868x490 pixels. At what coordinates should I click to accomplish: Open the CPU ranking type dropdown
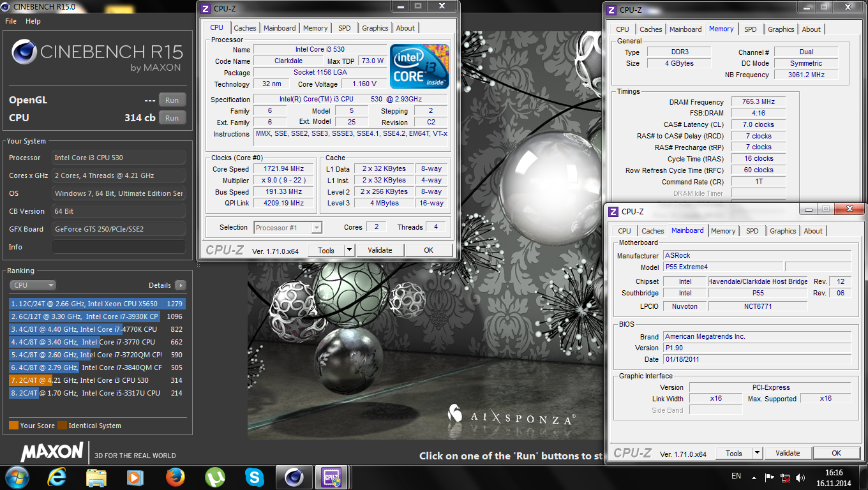[33, 285]
